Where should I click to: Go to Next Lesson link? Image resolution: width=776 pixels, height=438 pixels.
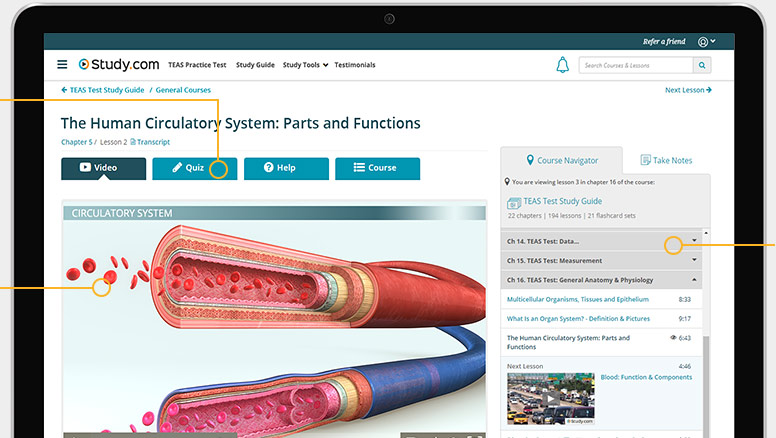688,90
